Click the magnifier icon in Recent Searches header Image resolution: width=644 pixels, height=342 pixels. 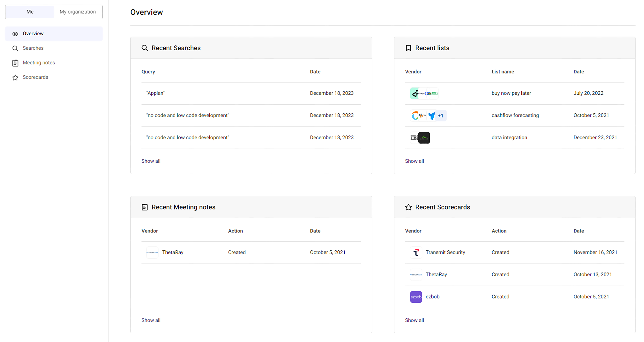coord(145,48)
